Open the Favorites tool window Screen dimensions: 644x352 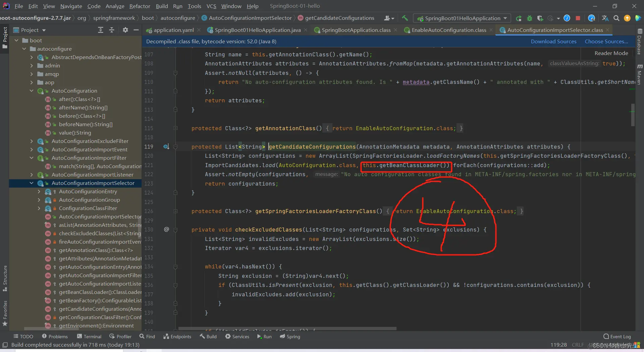click(x=5, y=313)
